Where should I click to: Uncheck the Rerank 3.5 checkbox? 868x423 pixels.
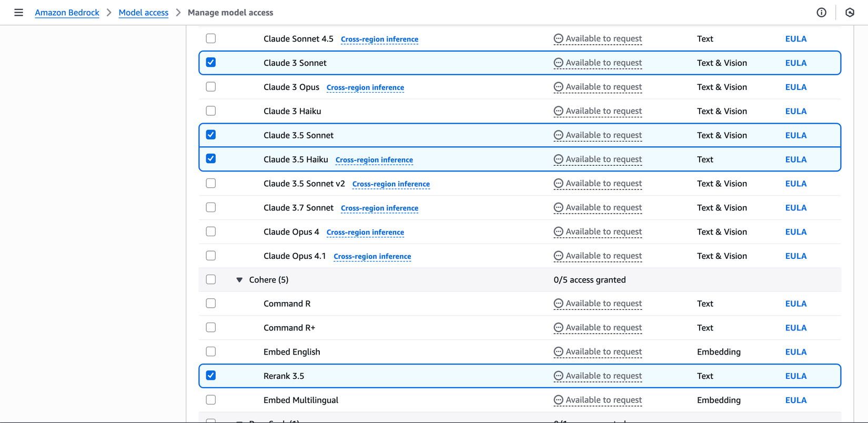tap(211, 376)
